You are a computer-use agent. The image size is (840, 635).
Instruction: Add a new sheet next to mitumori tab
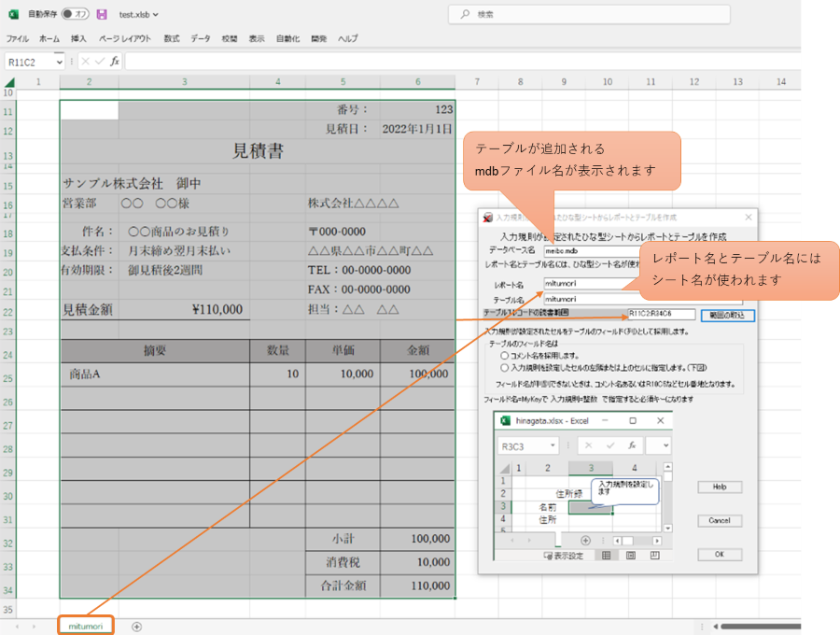[x=136, y=627]
